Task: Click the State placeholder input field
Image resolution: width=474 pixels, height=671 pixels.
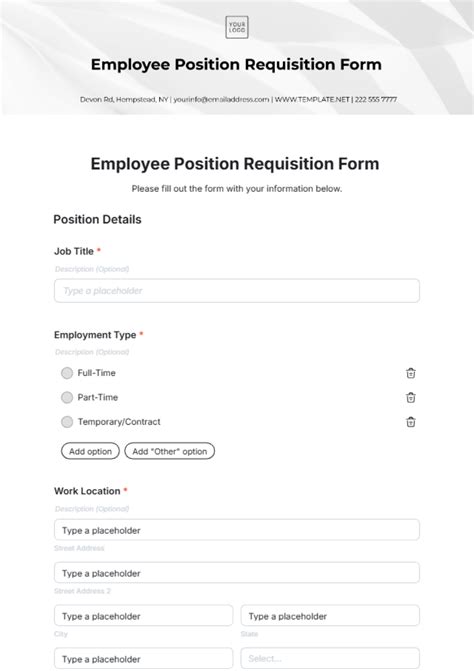Action: pyautogui.click(x=330, y=615)
